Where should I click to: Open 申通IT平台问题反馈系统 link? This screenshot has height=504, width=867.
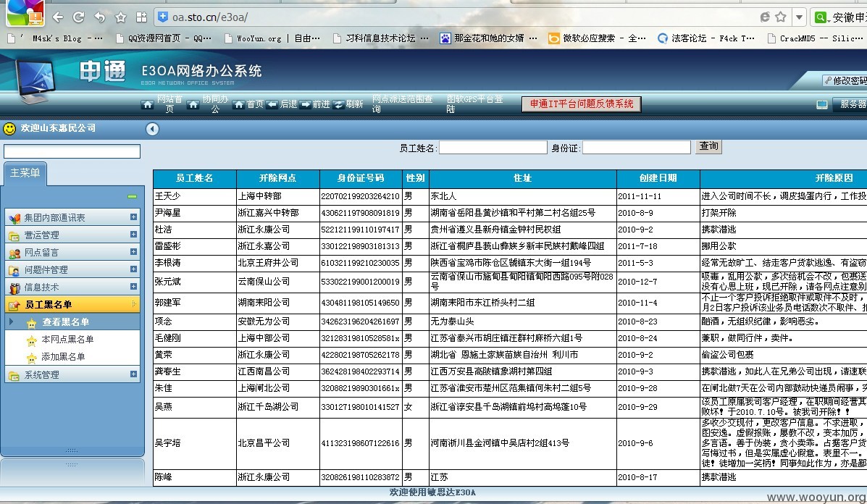[582, 104]
